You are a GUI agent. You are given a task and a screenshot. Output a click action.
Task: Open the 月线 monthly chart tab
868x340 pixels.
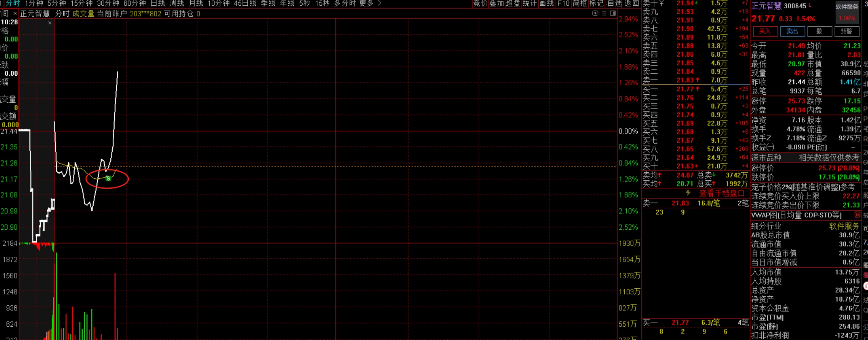coord(196,3)
